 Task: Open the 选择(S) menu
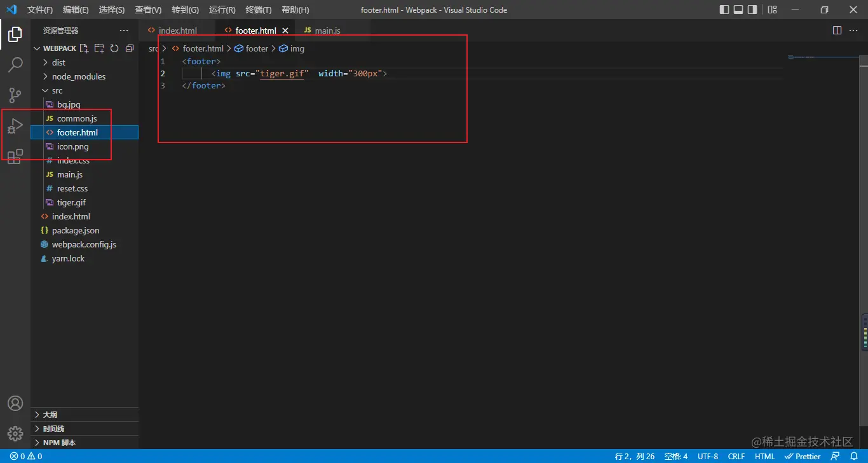coord(112,10)
